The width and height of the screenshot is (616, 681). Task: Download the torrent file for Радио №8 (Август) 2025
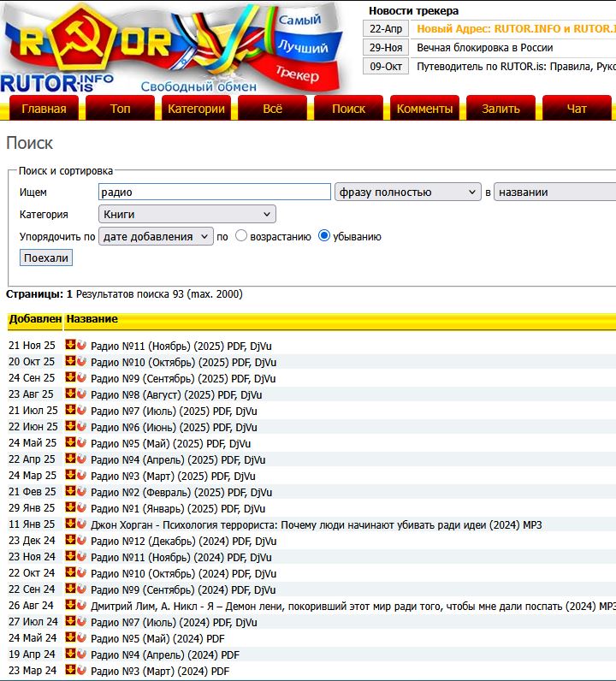70,394
